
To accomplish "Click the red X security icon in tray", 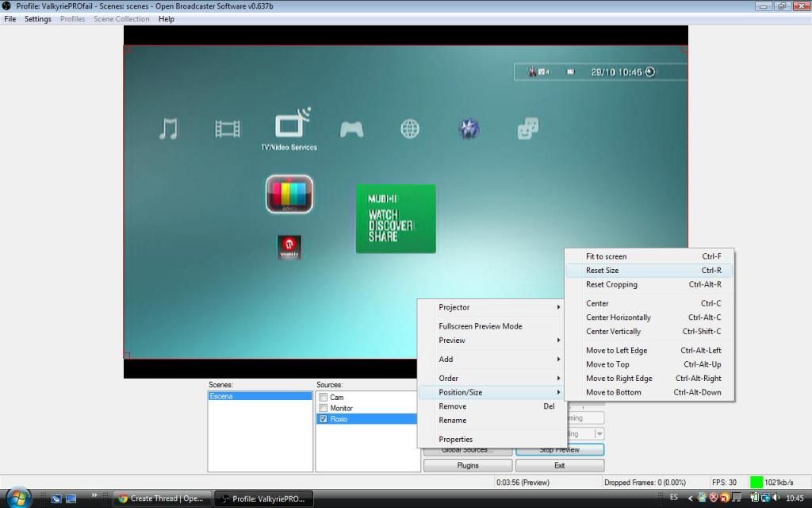I will click(713, 498).
